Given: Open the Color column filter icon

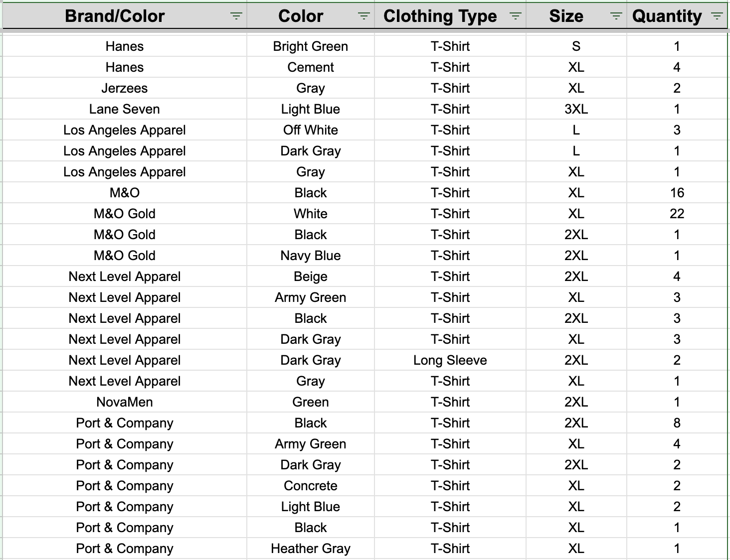Looking at the screenshot, I should (x=364, y=16).
